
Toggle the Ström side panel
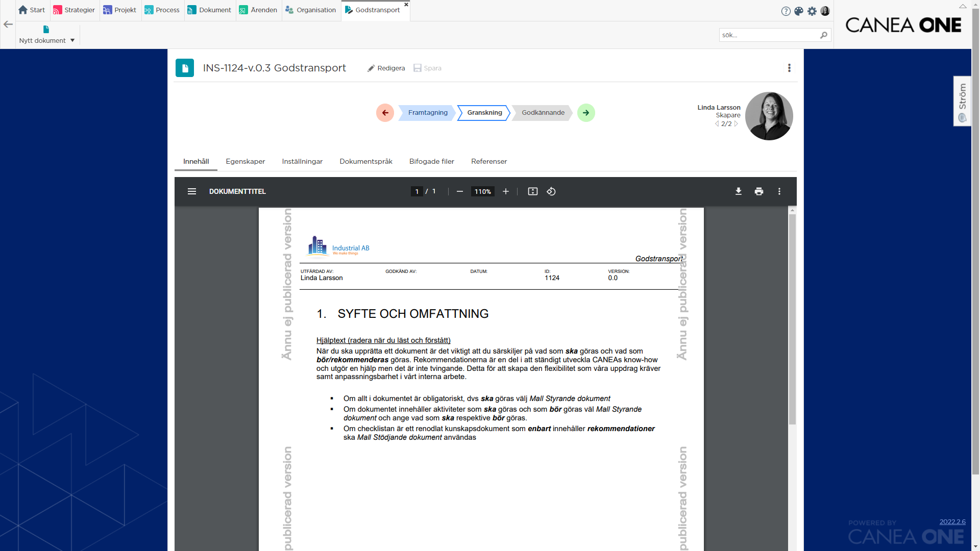[962, 101]
